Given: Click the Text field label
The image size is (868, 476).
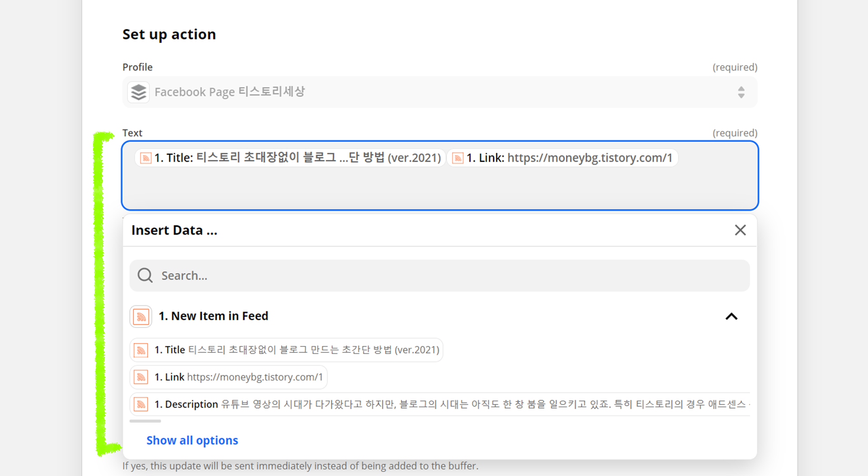Looking at the screenshot, I should coord(132,133).
